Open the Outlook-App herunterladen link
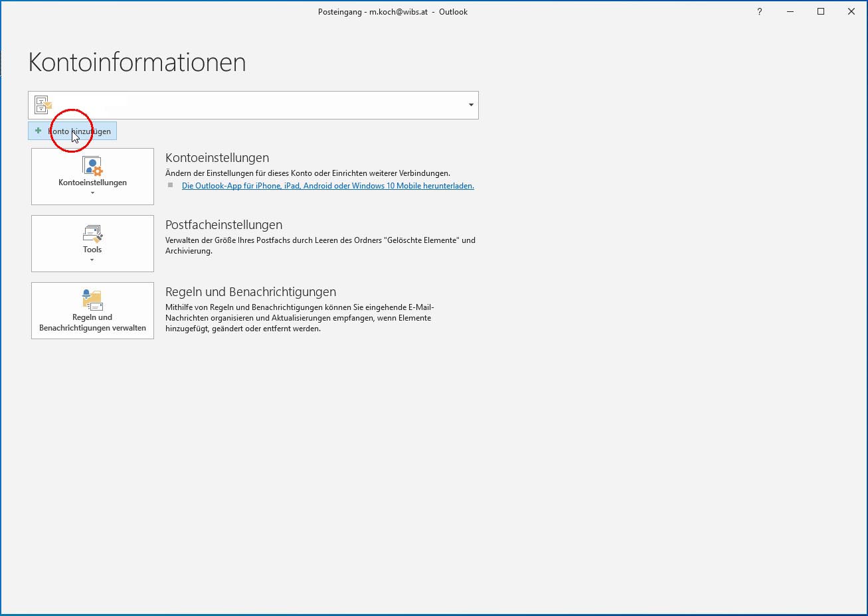Viewport: 868px width, 616px height. click(328, 186)
